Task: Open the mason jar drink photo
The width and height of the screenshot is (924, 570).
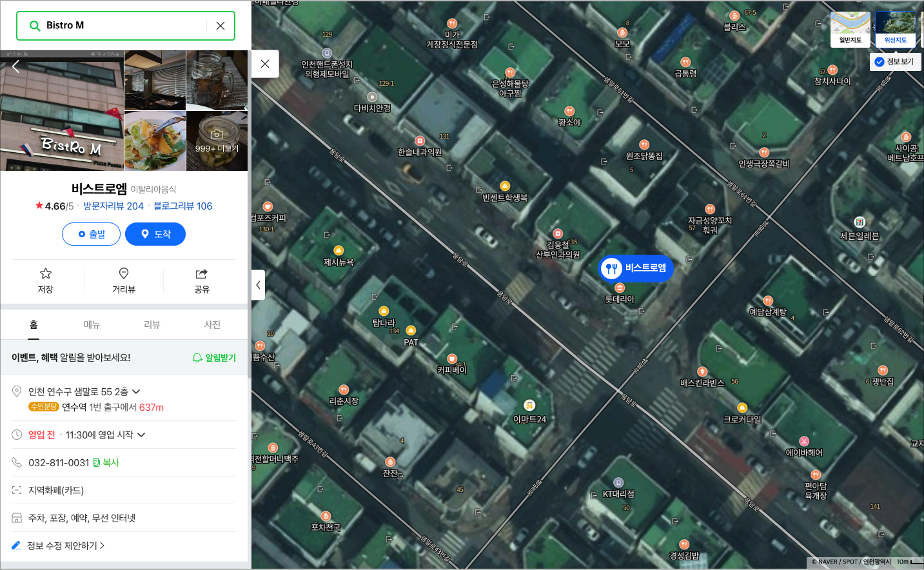Action: tap(217, 80)
